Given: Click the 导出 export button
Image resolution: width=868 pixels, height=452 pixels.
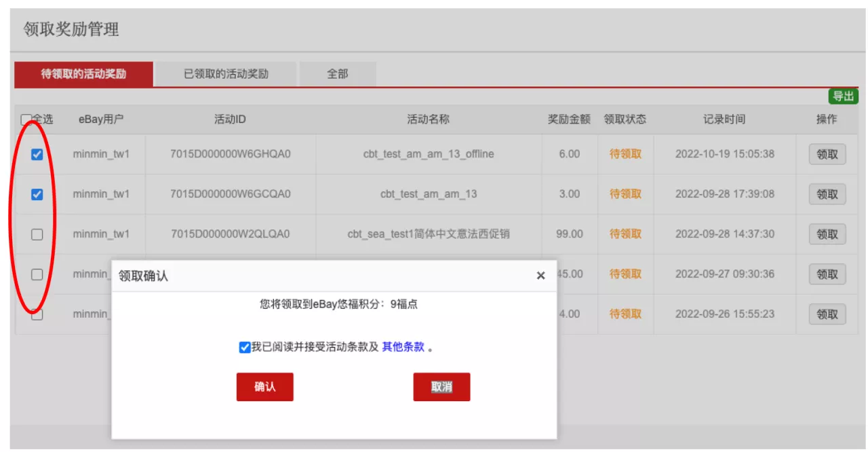Looking at the screenshot, I should pyautogui.click(x=844, y=96).
